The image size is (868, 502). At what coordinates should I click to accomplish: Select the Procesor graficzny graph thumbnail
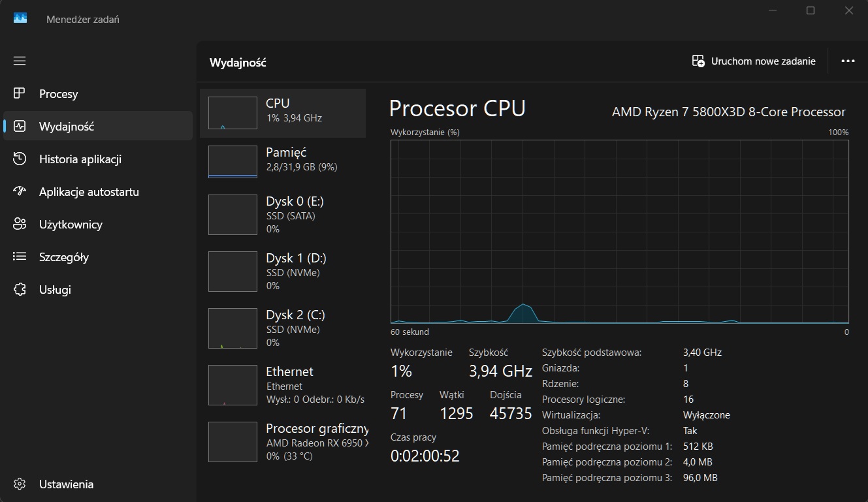click(233, 442)
